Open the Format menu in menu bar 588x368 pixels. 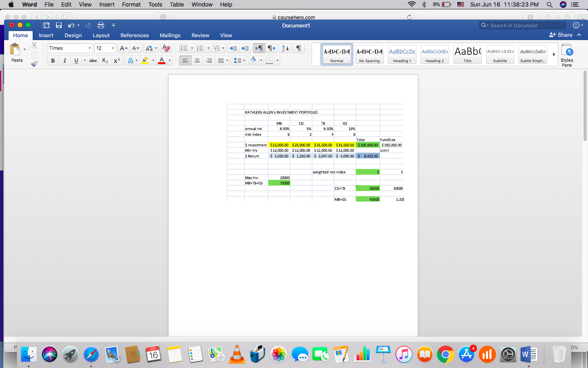[131, 4]
